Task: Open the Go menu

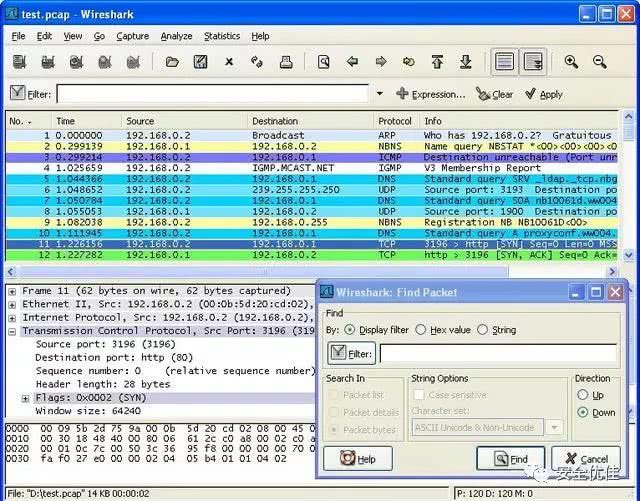Action: (99, 36)
